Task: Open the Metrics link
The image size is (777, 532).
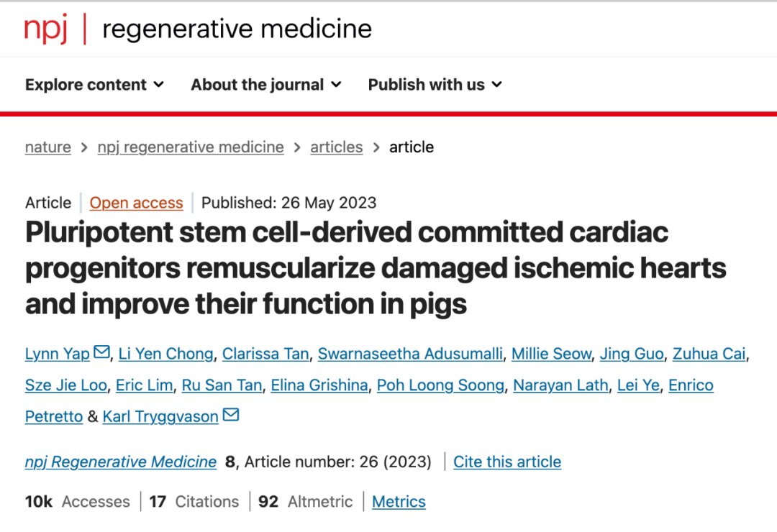Action: click(399, 501)
